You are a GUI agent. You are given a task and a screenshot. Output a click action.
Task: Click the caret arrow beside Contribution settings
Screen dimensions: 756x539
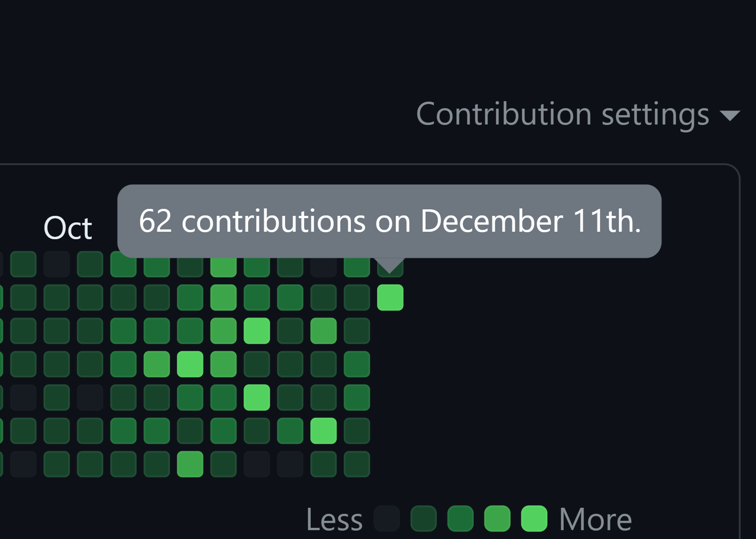(730, 115)
